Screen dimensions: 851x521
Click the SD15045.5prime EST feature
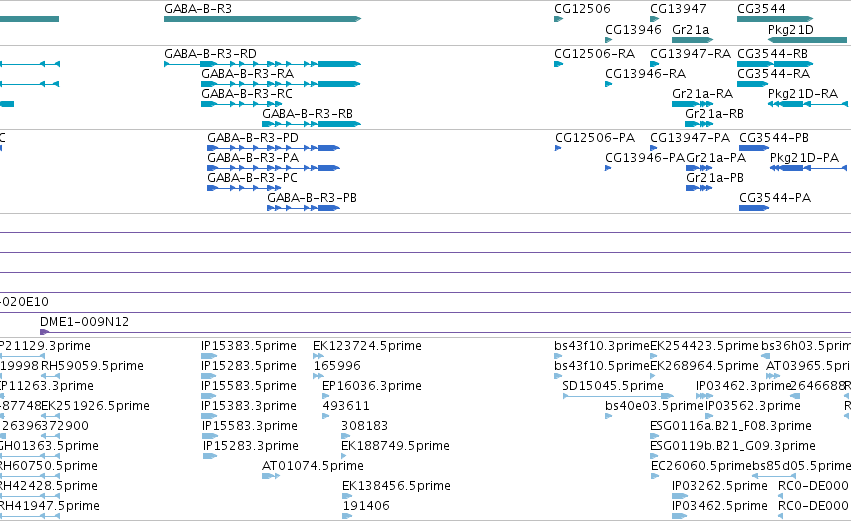pyautogui.click(x=618, y=396)
